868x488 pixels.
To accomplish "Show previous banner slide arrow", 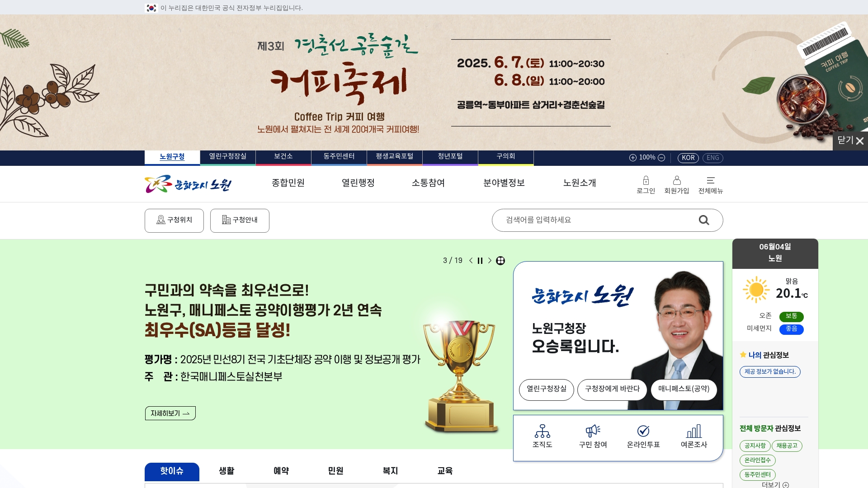I will pos(471,261).
